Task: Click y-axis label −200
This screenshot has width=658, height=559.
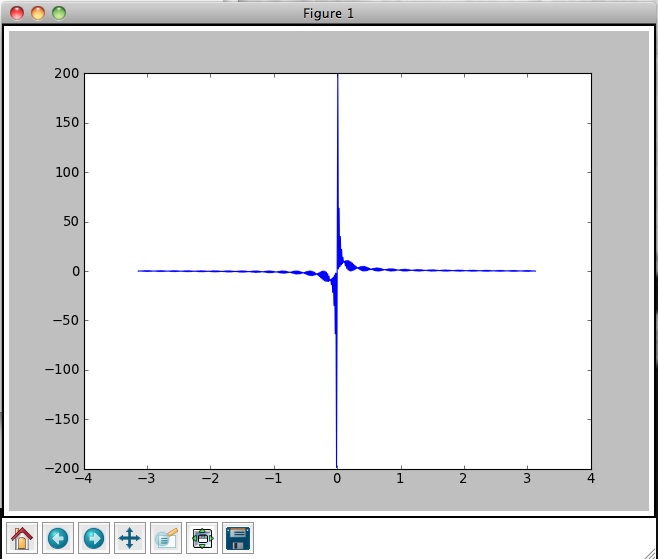Action: click(62, 468)
